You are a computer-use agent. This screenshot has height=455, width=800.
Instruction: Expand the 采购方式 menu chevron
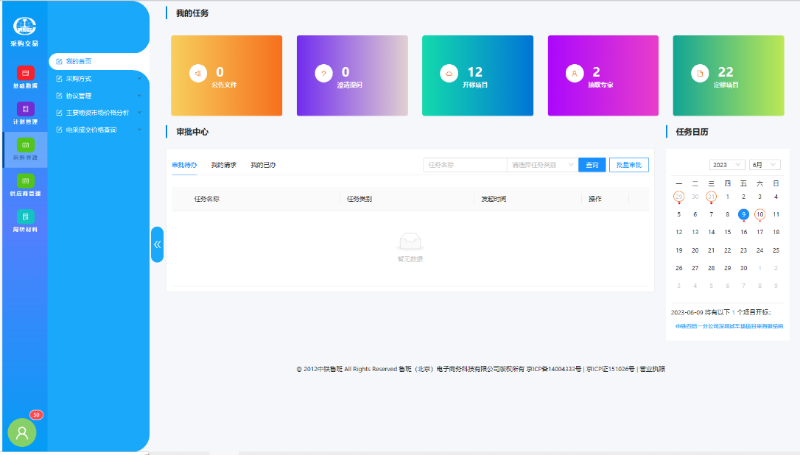[x=139, y=79]
